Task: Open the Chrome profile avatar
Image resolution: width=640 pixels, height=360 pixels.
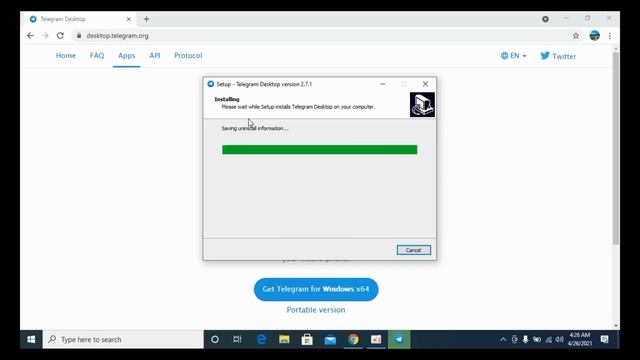Action: (x=595, y=36)
